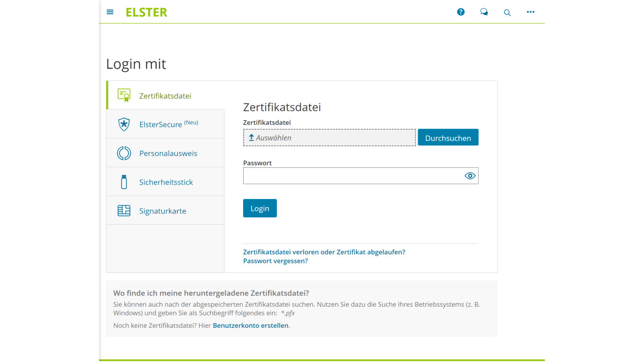The image size is (644, 362).
Task: Click the Auswählen certificate file field
Action: coord(330,137)
